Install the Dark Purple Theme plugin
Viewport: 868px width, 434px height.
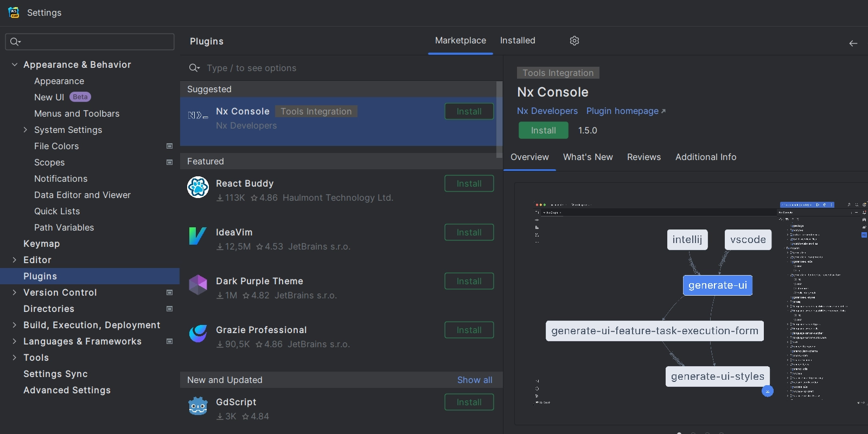coord(469,281)
